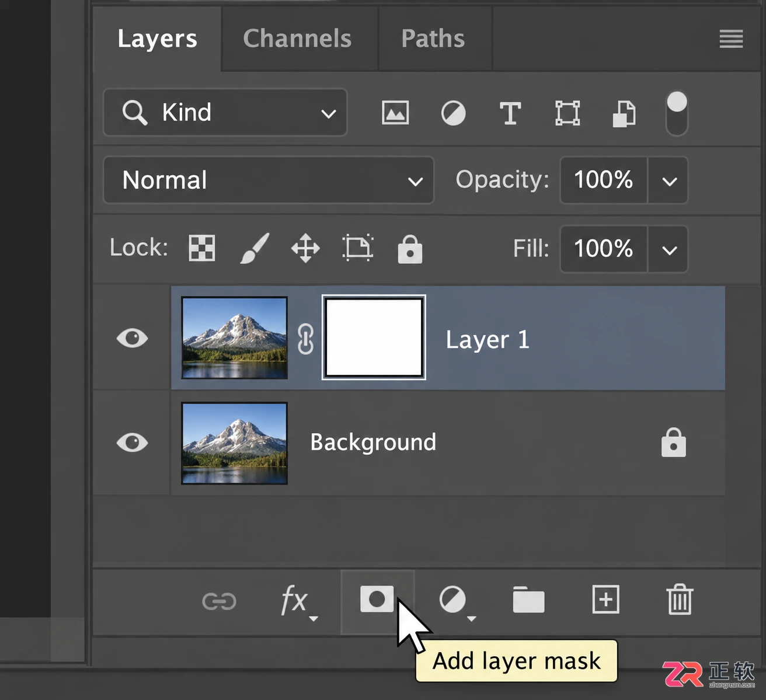Screen dimensions: 766x700
Task: Prevent auto-nesting in artboards lock icon
Action: coord(357,248)
